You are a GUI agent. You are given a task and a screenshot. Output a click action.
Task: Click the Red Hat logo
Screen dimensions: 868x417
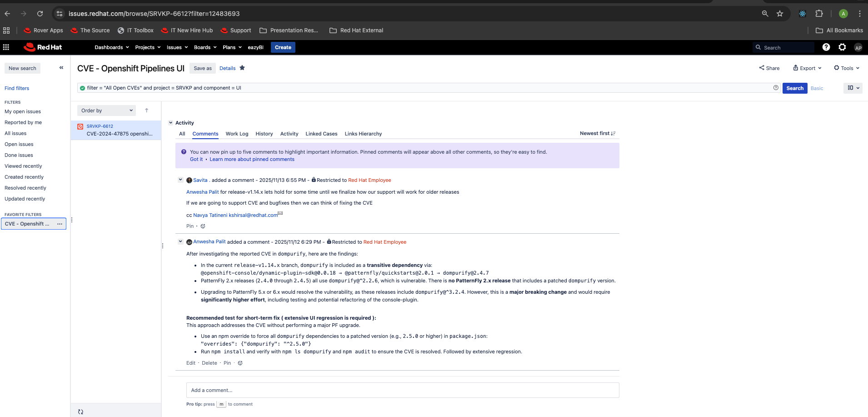pos(43,47)
